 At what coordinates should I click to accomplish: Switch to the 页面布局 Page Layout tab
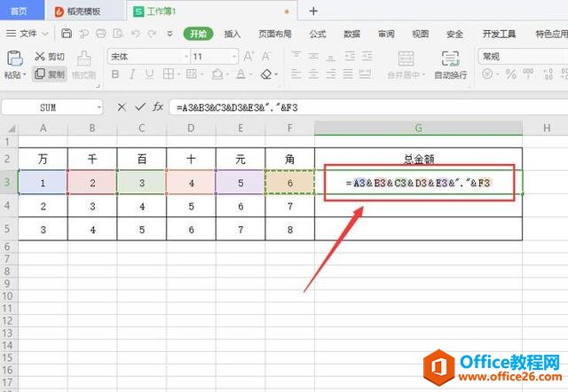pos(275,34)
